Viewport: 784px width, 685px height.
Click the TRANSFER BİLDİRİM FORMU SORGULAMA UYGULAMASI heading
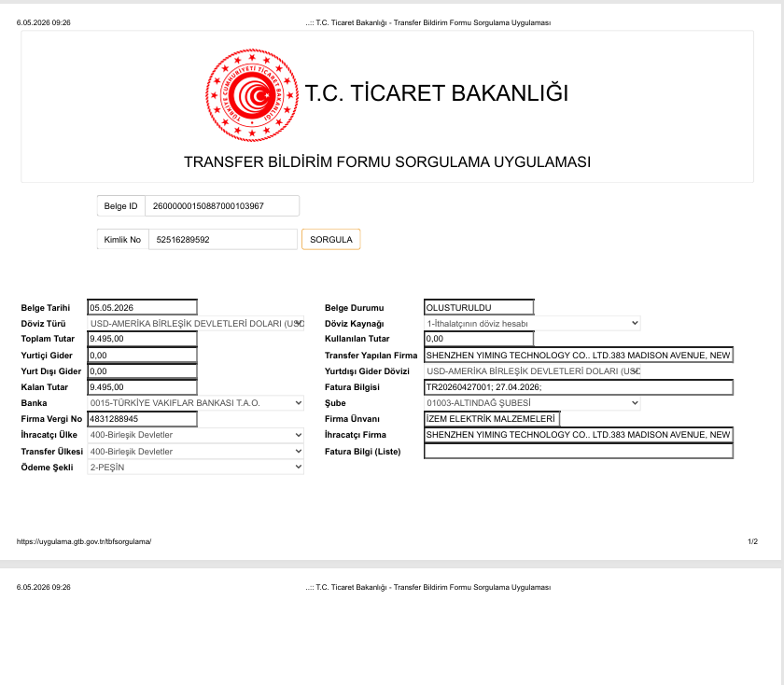pos(387,162)
